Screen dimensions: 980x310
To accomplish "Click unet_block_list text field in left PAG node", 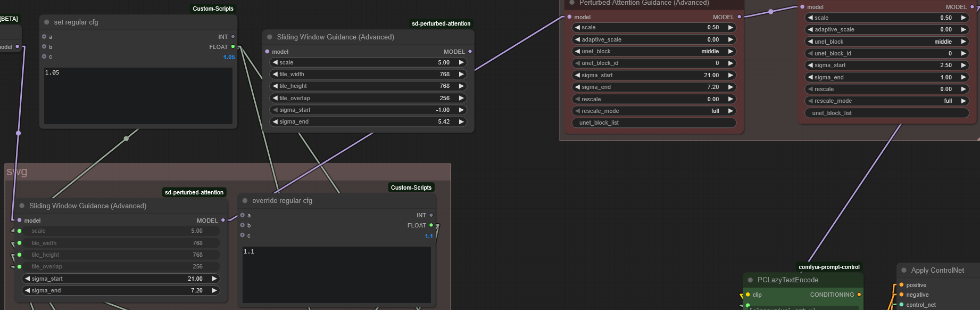I will 654,123.
